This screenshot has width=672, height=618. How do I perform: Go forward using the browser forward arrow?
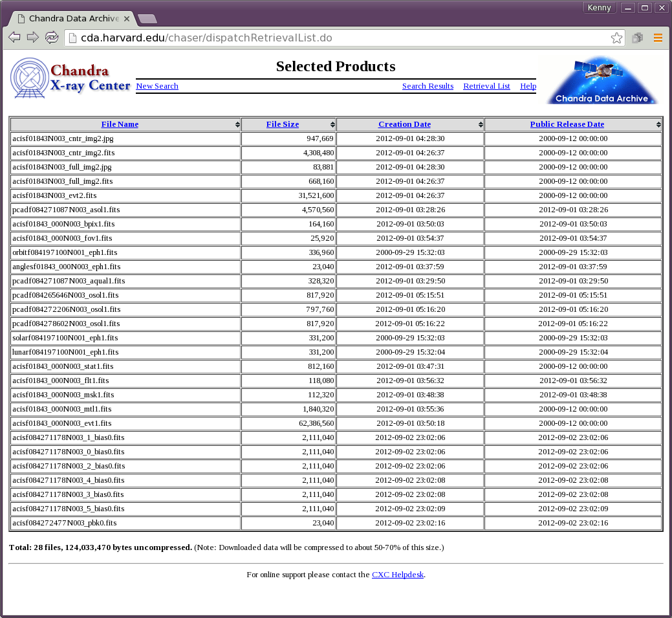coord(33,38)
